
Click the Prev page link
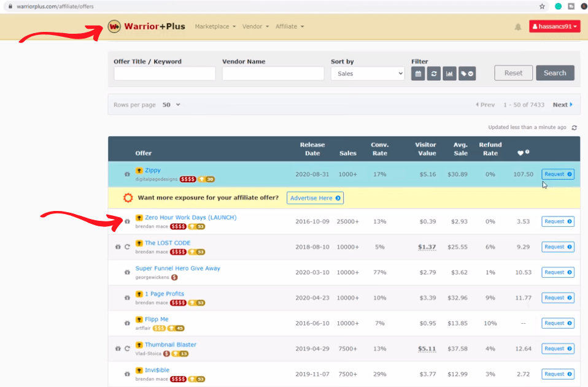tap(485, 105)
